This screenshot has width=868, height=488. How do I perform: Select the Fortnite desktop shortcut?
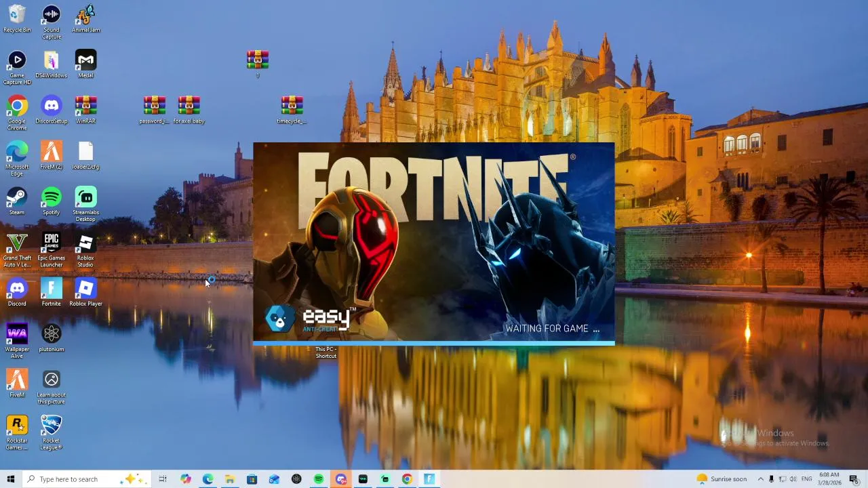click(52, 291)
